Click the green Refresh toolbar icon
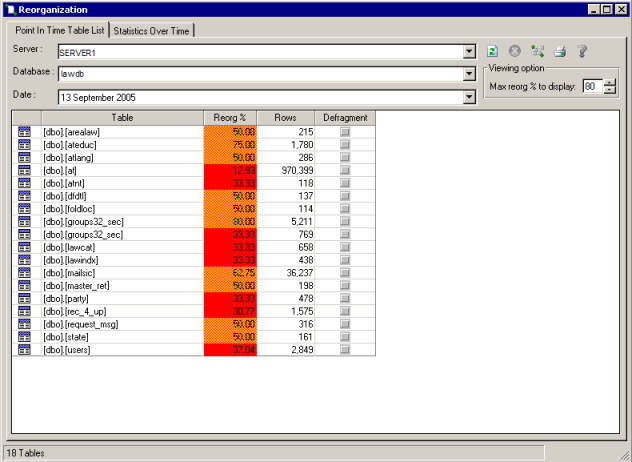Screen dimensions: 632x462 coord(492,51)
